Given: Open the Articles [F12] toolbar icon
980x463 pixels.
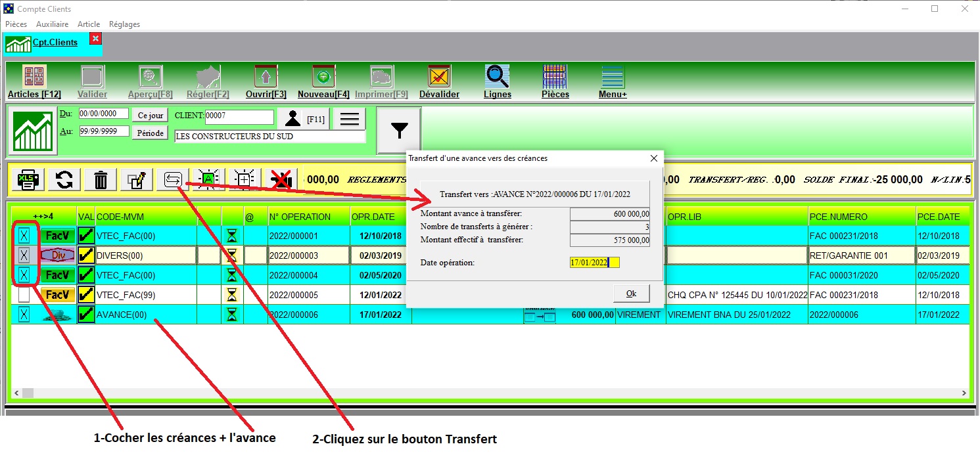Looking at the screenshot, I should click(x=34, y=77).
